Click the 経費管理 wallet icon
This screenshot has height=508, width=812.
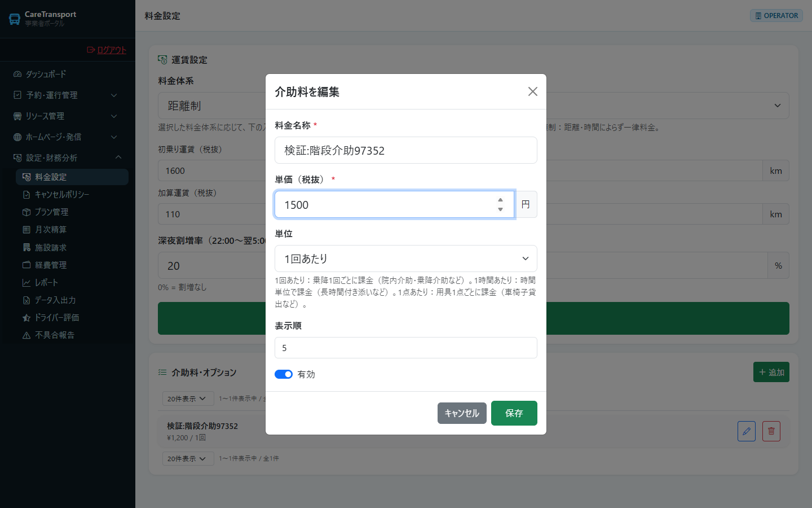(x=27, y=265)
